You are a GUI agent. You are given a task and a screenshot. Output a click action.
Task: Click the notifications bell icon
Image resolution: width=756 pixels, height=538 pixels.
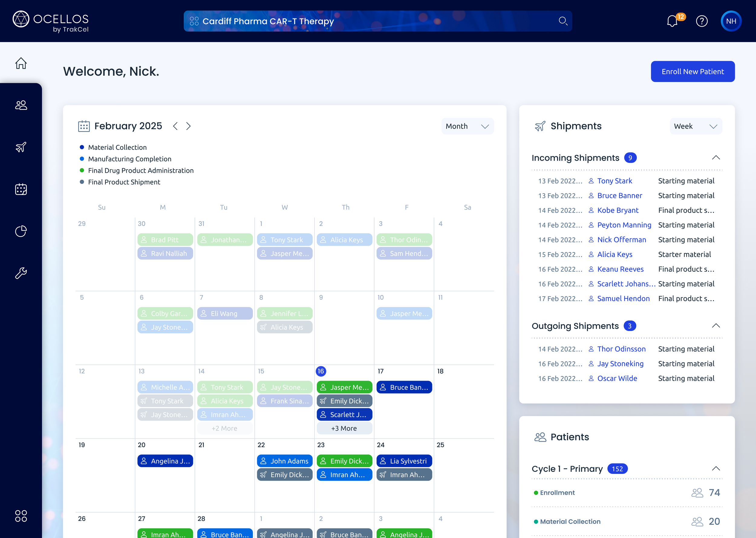(x=672, y=21)
